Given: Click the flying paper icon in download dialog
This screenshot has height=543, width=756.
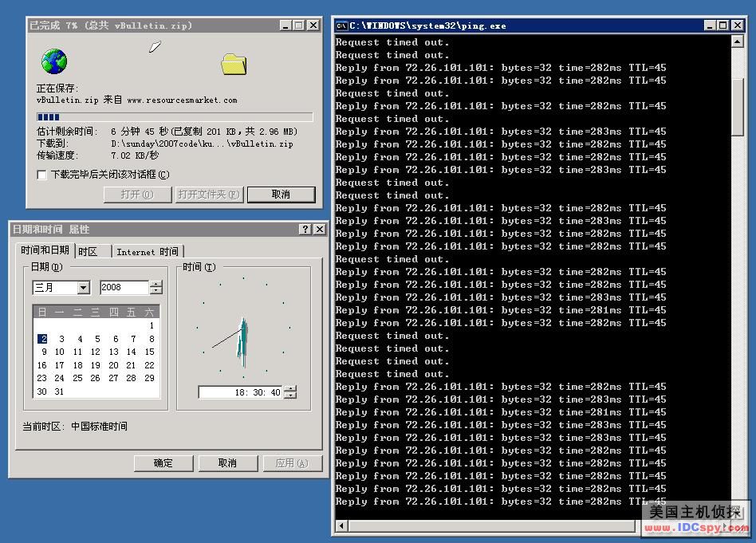Looking at the screenshot, I should (155, 46).
